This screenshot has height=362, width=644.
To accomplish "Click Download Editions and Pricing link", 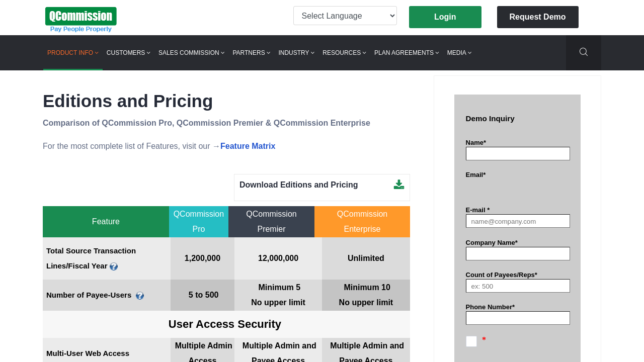I will click(x=298, y=185).
